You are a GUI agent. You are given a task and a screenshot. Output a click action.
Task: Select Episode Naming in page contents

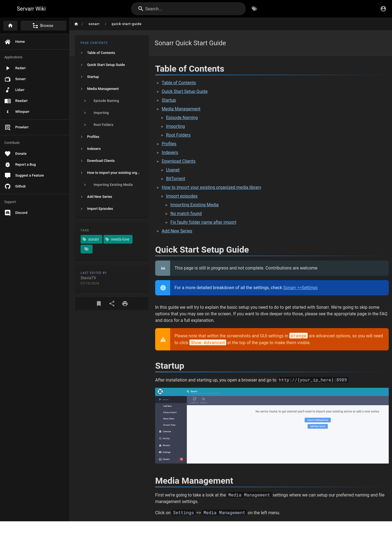tap(106, 101)
